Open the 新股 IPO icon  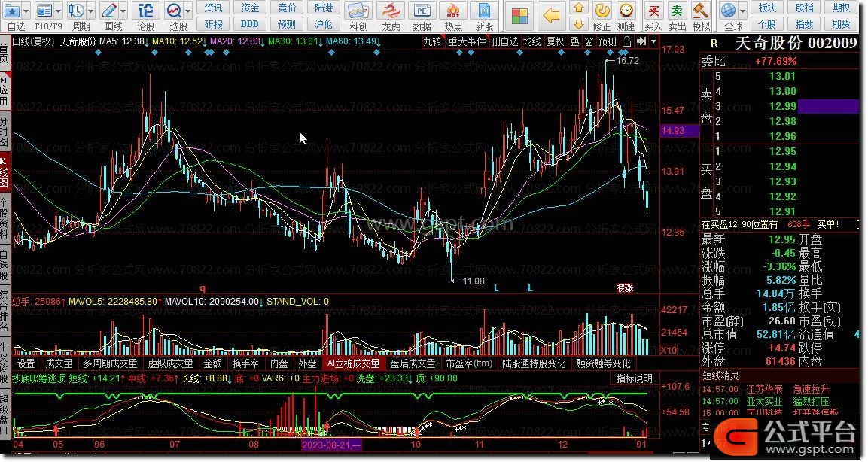point(484,11)
